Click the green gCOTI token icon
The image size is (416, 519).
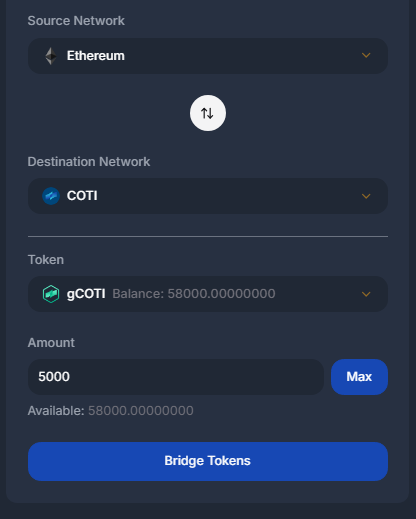[51, 294]
